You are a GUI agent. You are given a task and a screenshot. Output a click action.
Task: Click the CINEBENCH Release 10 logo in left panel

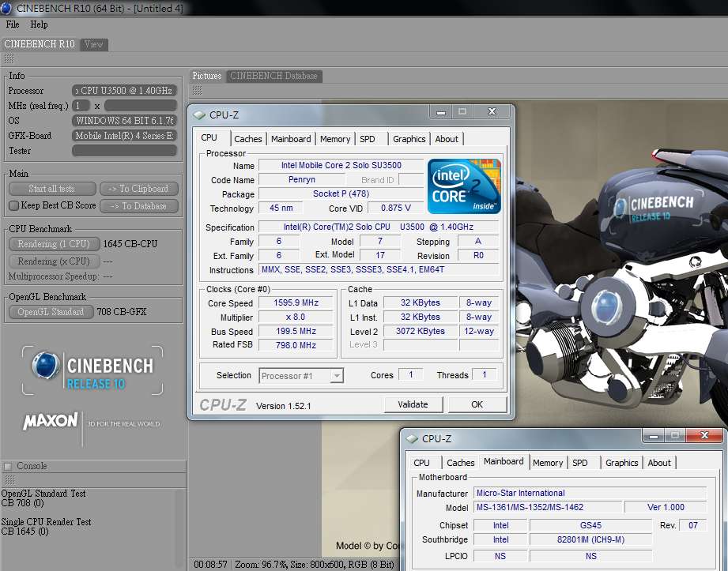click(x=92, y=371)
